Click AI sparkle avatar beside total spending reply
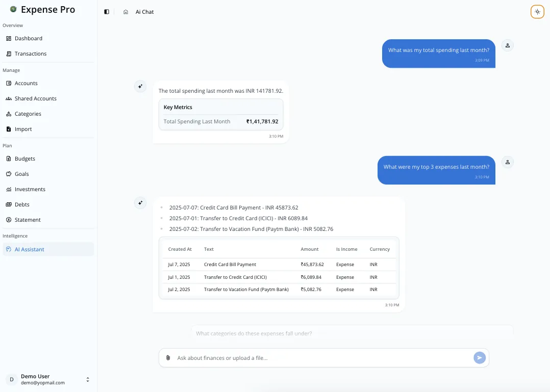550x392 pixels. coord(140,86)
